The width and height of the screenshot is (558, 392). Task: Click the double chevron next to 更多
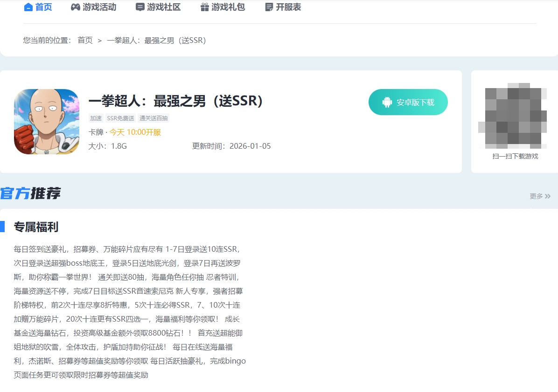coord(548,196)
